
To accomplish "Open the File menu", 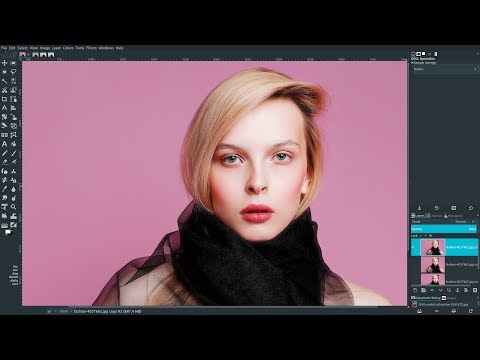I will (x=4, y=48).
